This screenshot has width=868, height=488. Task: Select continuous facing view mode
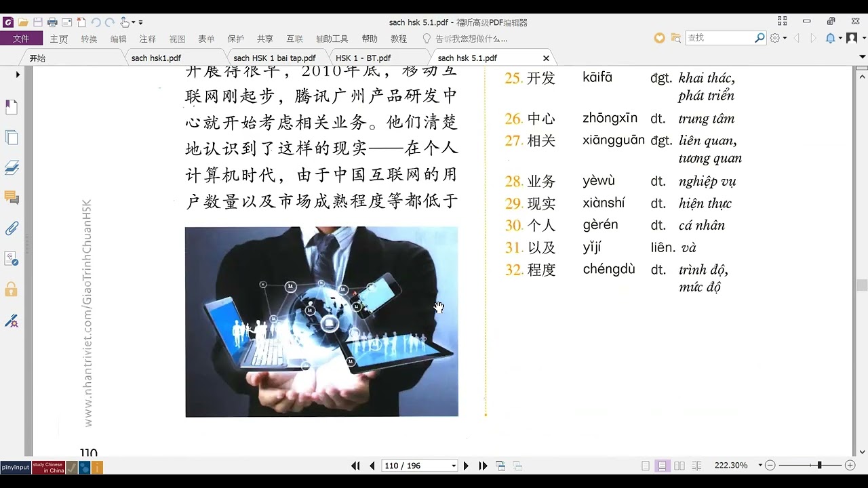click(696, 466)
